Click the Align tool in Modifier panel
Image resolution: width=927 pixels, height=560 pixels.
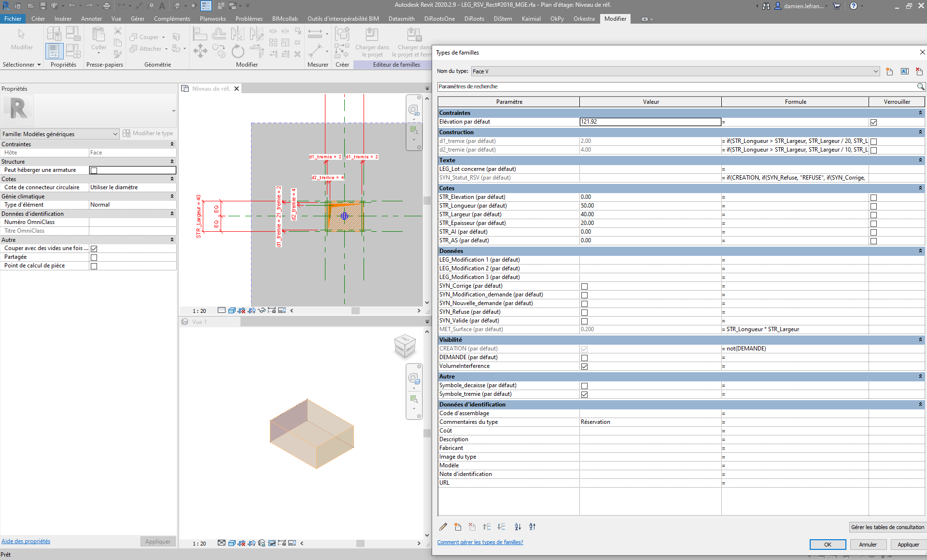pos(200,34)
